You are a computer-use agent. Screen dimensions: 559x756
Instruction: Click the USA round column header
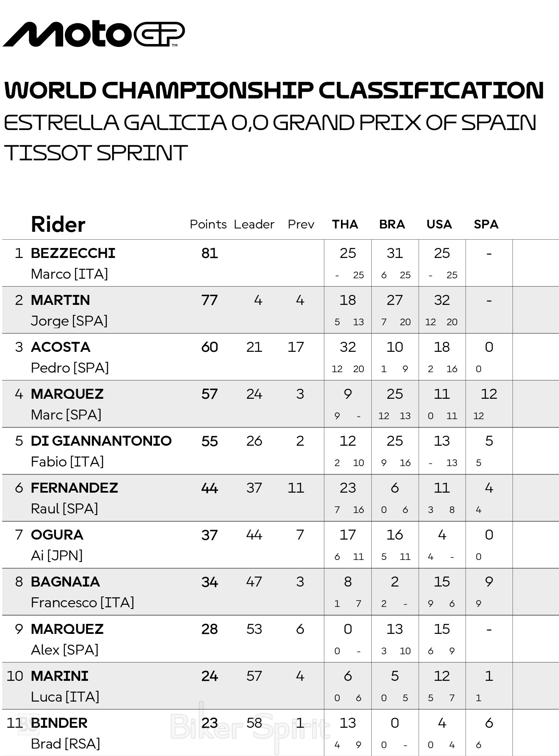tap(439, 224)
